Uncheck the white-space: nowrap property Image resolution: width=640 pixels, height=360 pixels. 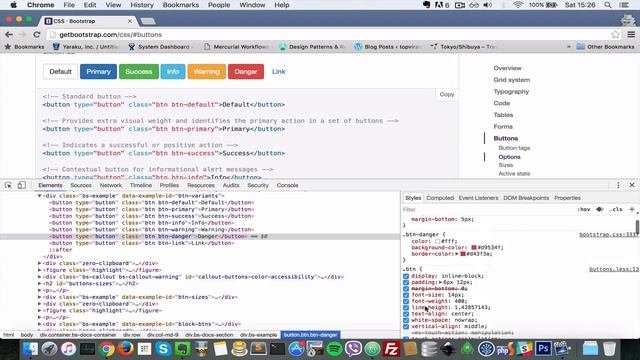point(406,320)
